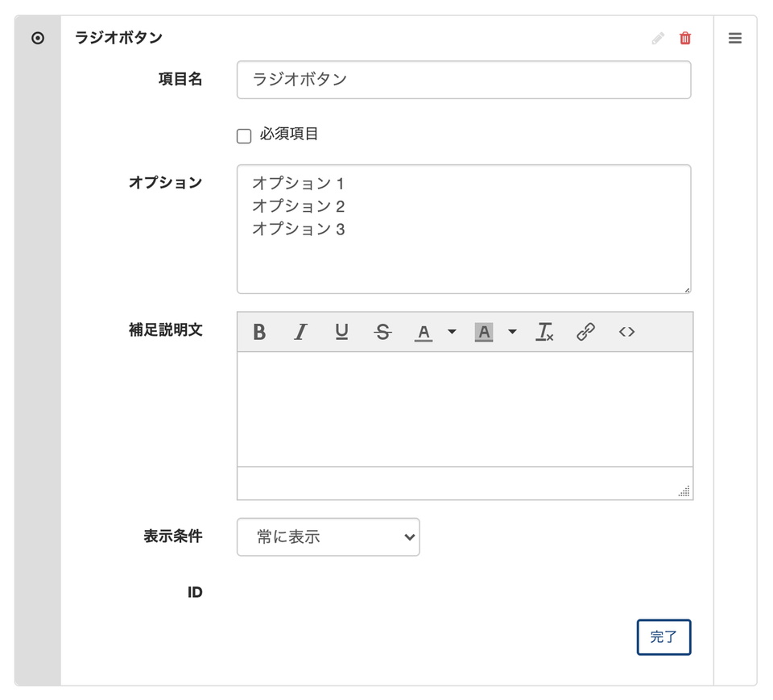Apply italic formatting in editor toolbar
The width and height of the screenshot is (773, 700).
click(x=300, y=332)
